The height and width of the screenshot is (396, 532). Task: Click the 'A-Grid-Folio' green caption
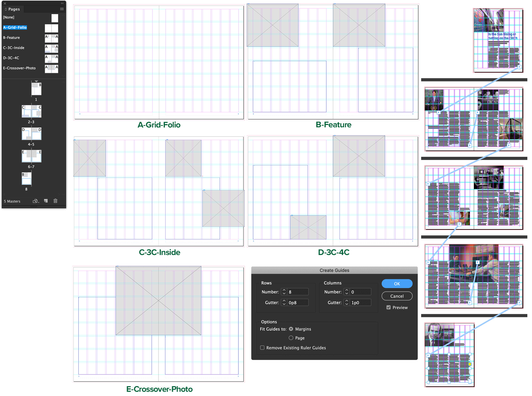click(x=159, y=125)
